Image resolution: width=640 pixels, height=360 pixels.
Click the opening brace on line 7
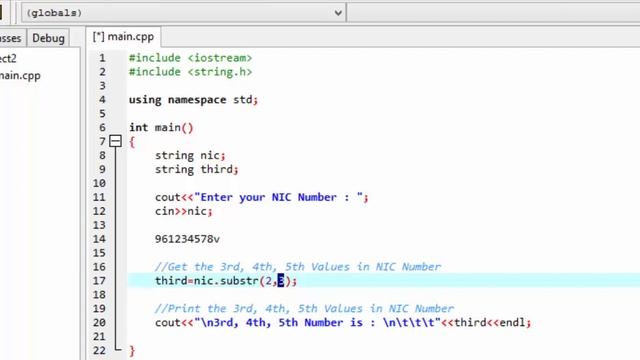pyautogui.click(x=132, y=142)
